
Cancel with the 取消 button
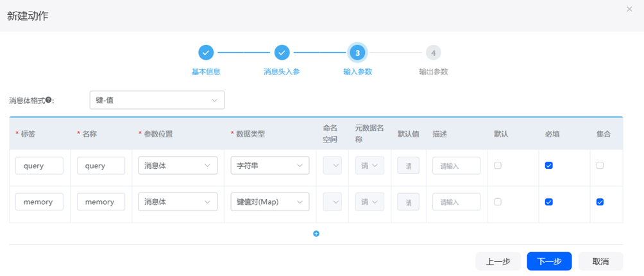coord(600,261)
